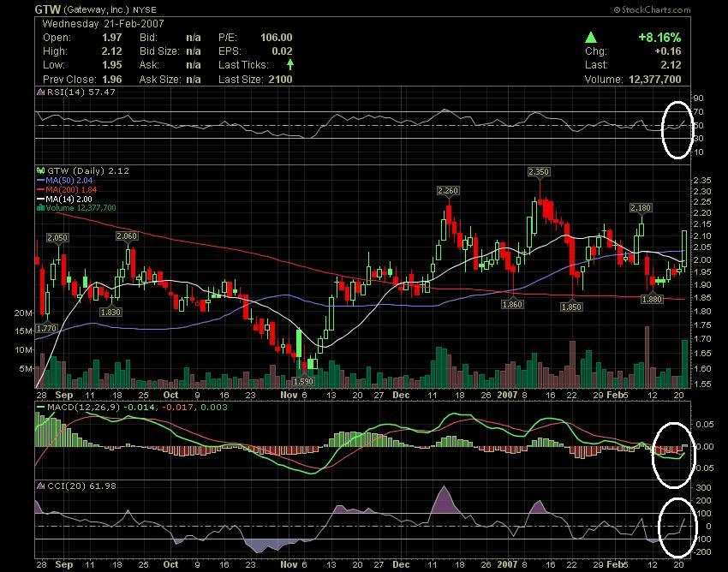Click the 2.180 February peak price tag
The height and width of the screenshot is (572, 728).
(641, 207)
